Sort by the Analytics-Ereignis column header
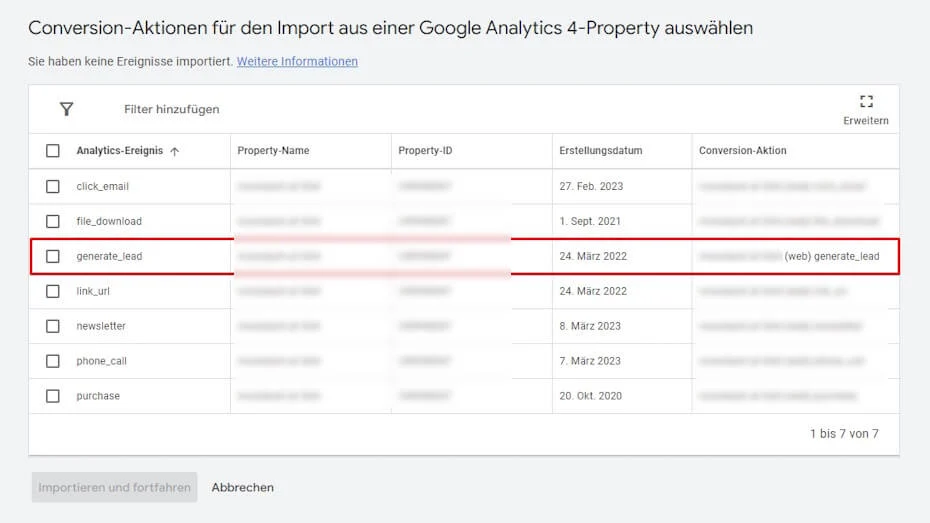Image resolution: width=930 pixels, height=523 pixels. click(119, 151)
